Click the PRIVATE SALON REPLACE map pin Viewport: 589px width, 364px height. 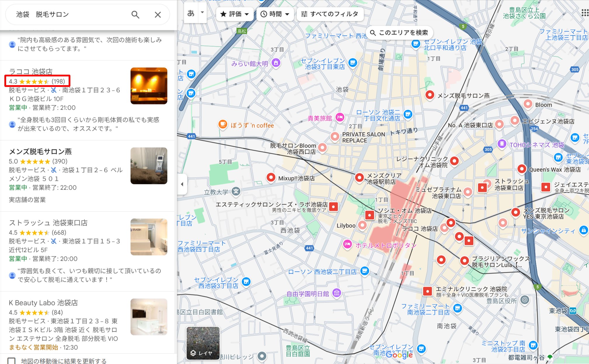pyautogui.click(x=335, y=136)
